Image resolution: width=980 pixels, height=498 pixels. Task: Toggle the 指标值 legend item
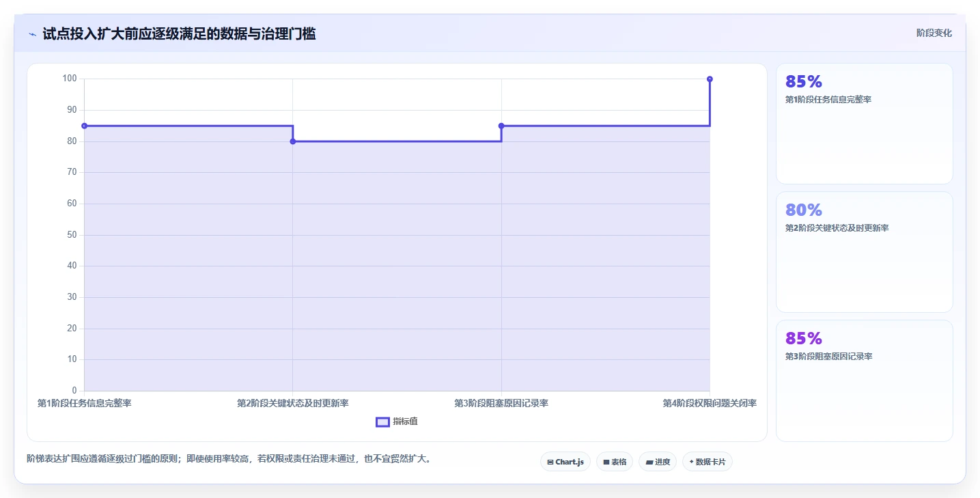[x=397, y=421]
